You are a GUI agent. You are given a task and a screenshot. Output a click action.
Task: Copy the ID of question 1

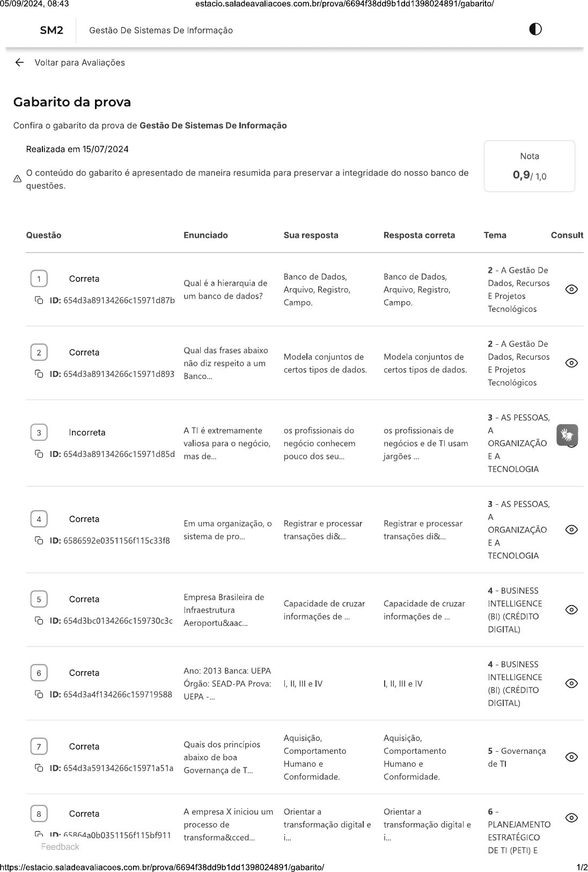(39, 300)
